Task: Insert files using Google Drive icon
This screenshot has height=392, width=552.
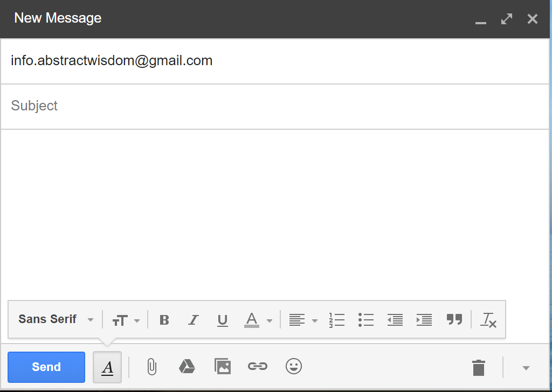Action: 187,367
